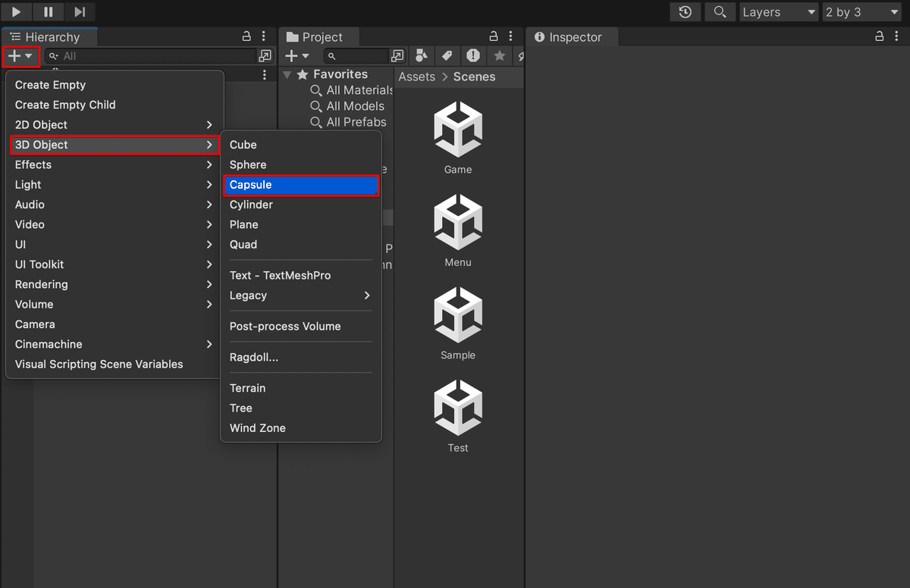Open the scene row three-dot menu
The image size is (910, 588).
[264, 75]
